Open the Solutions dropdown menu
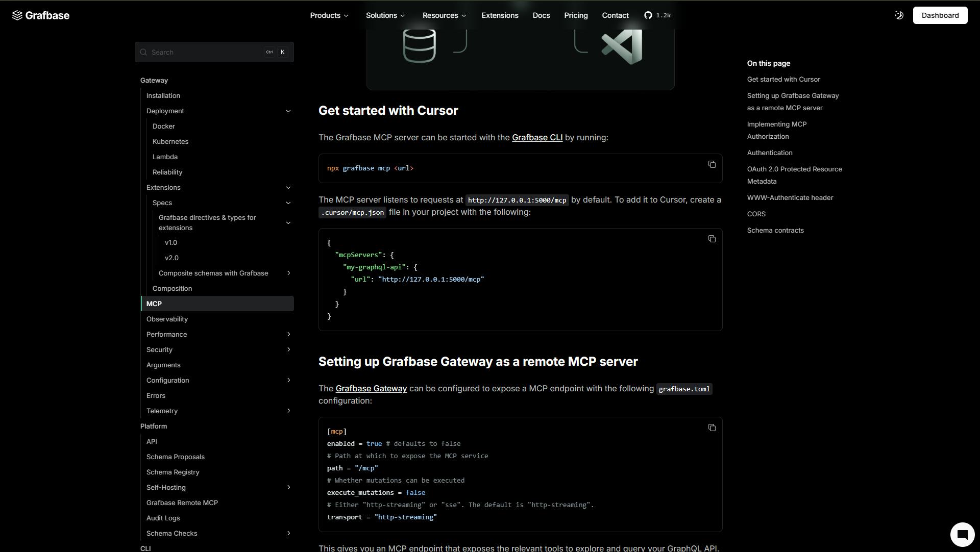 click(x=385, y=15)
